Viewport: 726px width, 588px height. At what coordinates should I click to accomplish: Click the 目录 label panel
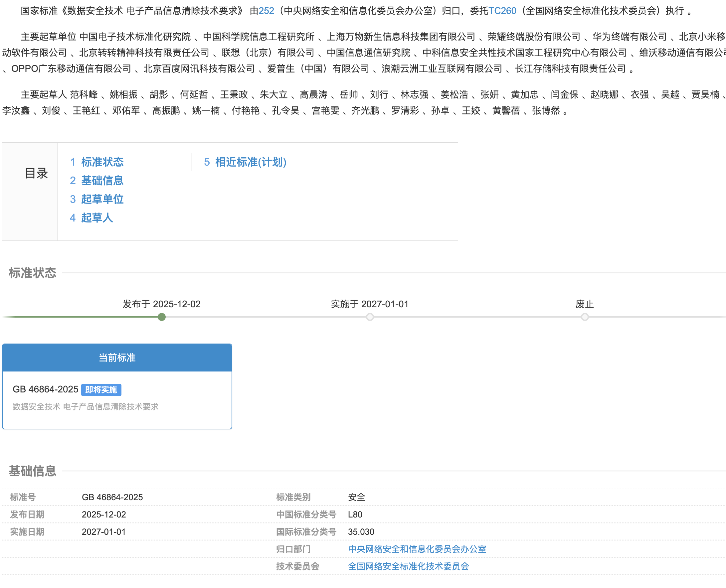(x=36, y=173)
